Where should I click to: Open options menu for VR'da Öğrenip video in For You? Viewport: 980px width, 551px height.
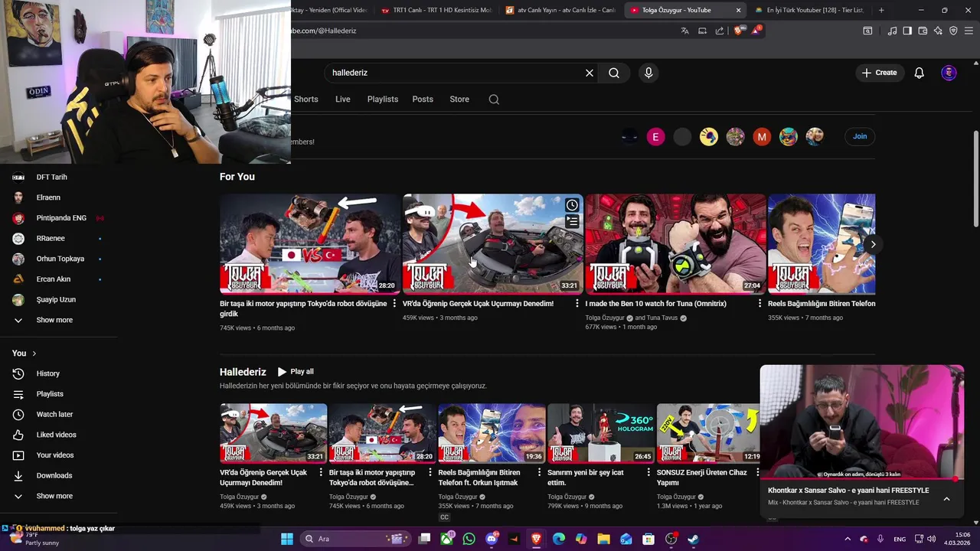[x=577, y=304]
